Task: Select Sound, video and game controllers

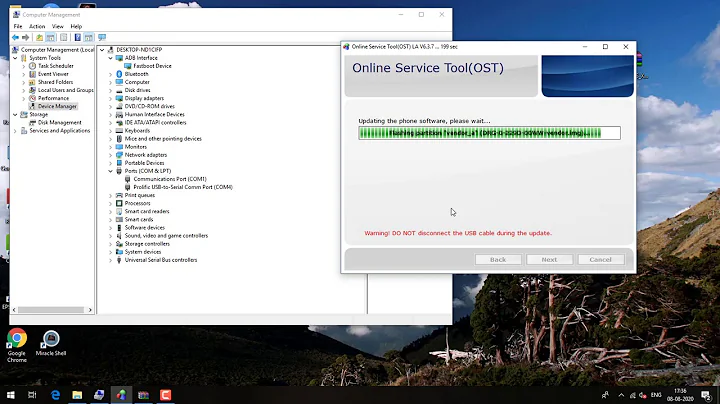Action: point(166,236)
